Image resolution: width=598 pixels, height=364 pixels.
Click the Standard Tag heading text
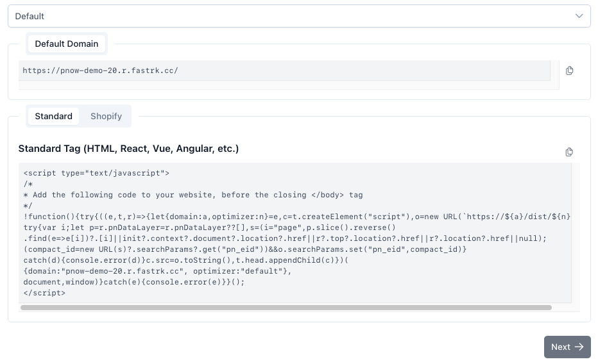click(128, 149)
